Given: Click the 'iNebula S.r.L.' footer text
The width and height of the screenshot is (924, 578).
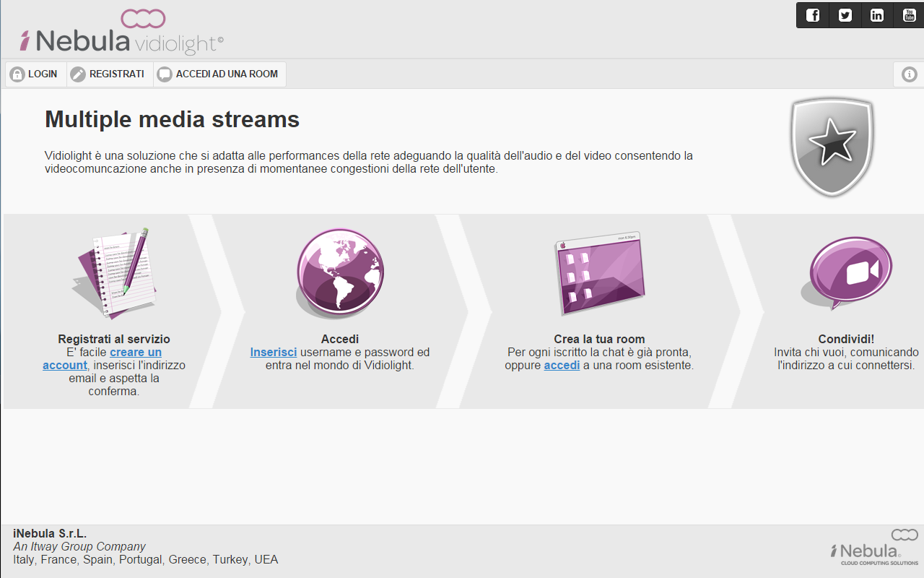Looking at the screenshot, I should coord(50,533).
